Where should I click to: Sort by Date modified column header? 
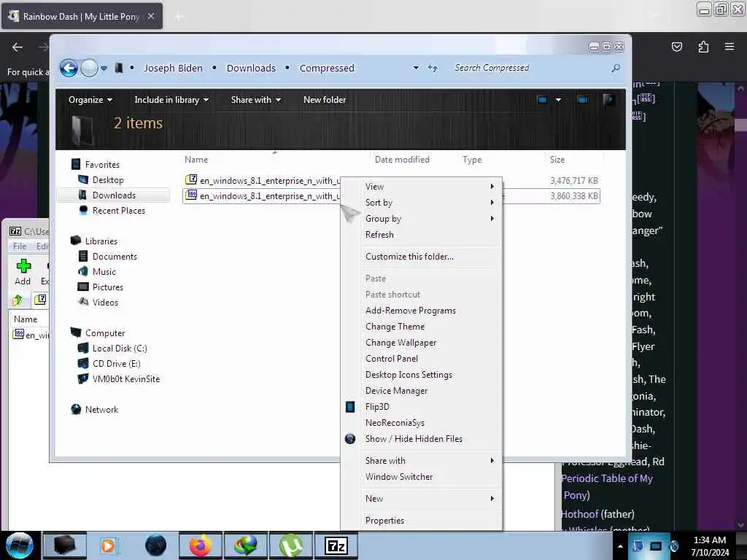pos(402,160)
